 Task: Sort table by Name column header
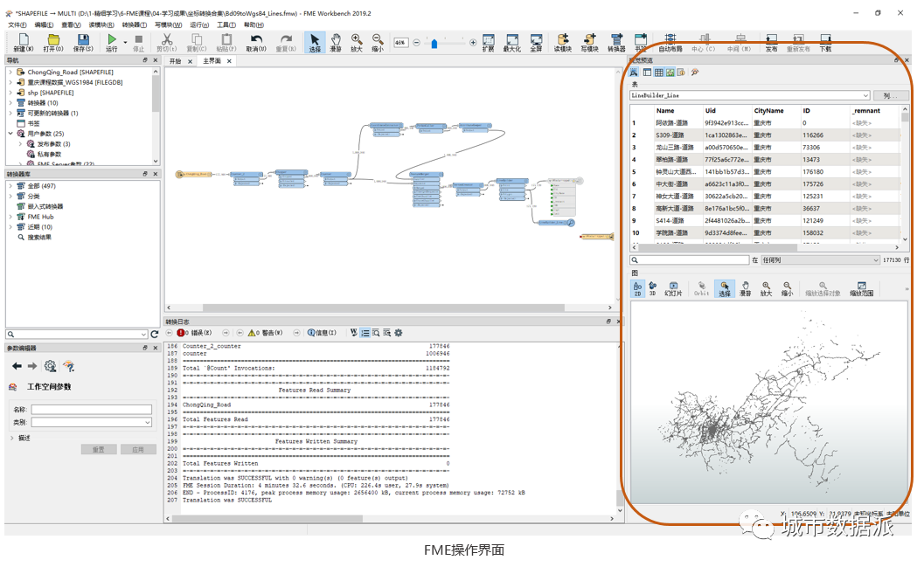[665, 111]
